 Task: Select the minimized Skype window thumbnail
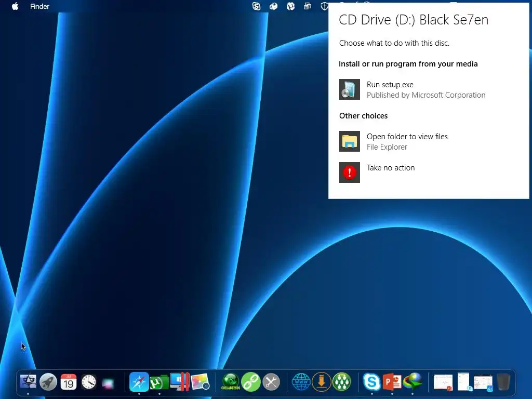pos(464,382)
